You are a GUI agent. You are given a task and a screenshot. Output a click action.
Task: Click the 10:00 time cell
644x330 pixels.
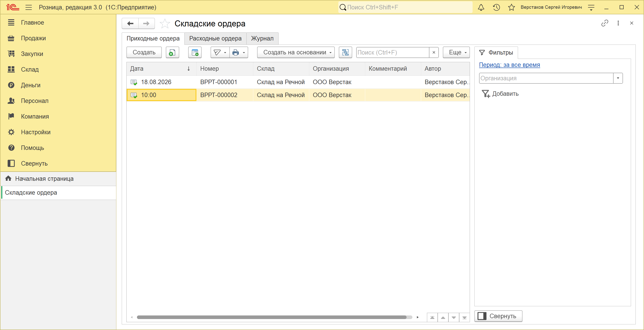pos(162,95)
